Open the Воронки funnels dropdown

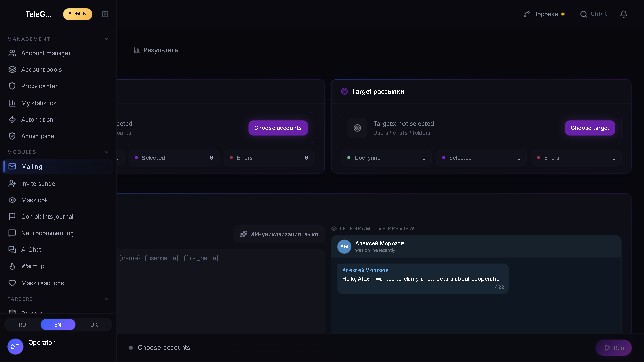544,14
